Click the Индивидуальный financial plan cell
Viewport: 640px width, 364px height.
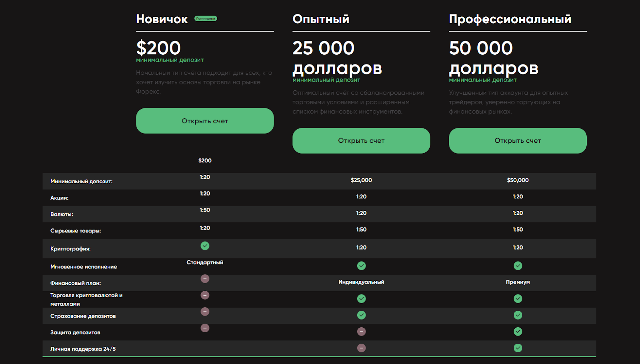[361, 282]
